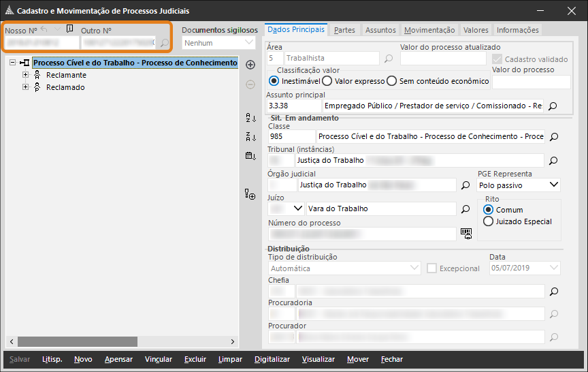Expand the Reclamante tree node
The width and height of the screenshot is (588, 372).
[26, 75]
